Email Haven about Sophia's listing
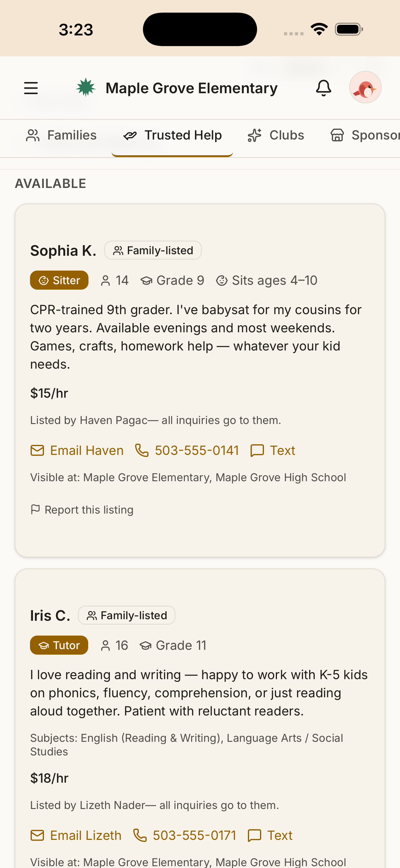This screenshot has width=400, height=868. pos(77,451)
